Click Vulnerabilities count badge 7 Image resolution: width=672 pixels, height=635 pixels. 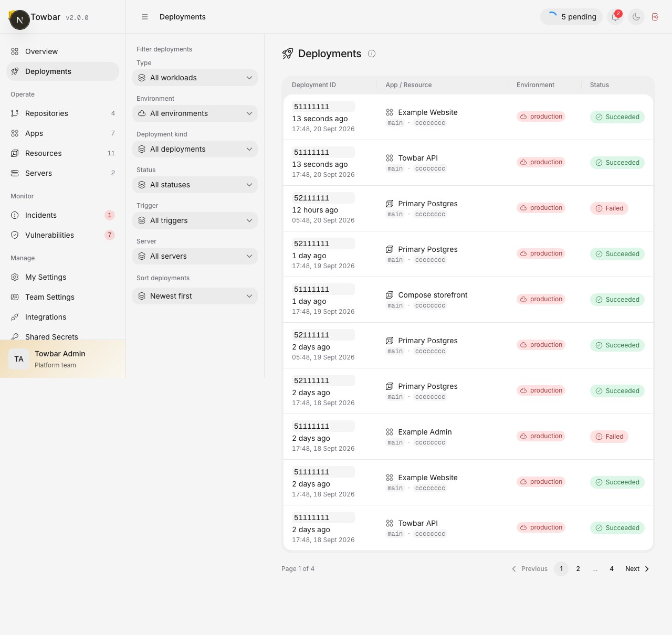coord(110,235)
